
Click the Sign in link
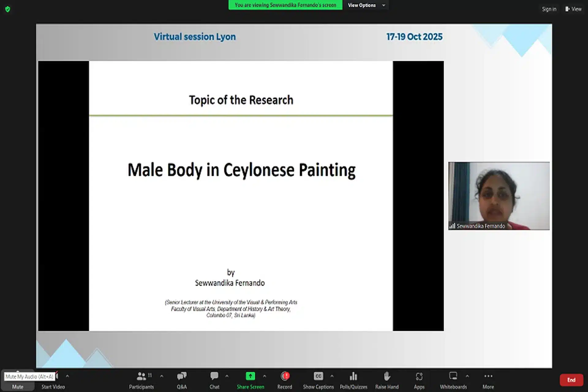tap(549, 9)
